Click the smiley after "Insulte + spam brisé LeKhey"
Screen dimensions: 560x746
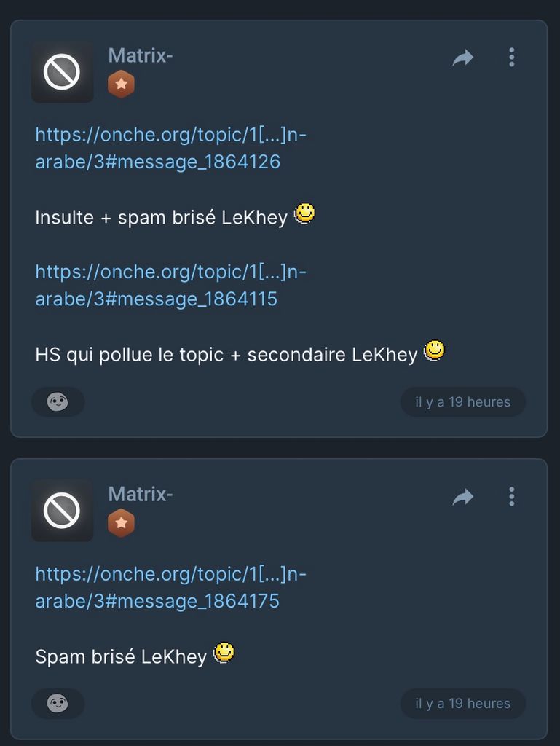304,214
